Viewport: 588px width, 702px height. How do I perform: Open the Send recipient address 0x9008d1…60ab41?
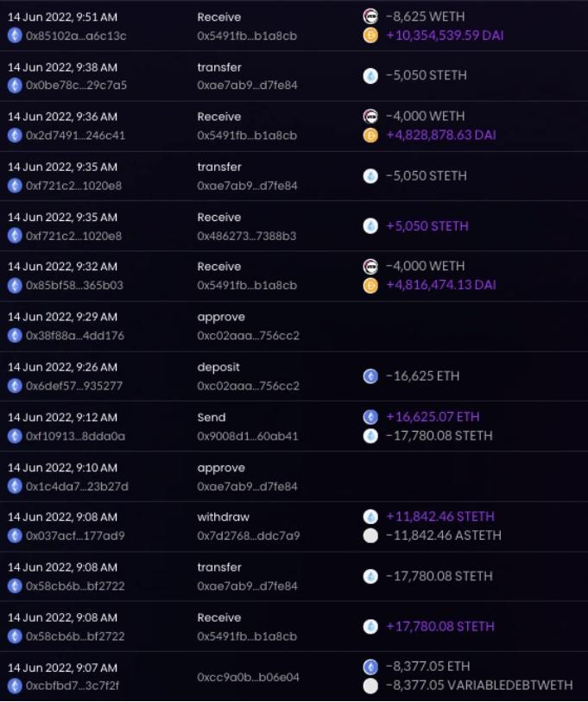click(247, 436)
